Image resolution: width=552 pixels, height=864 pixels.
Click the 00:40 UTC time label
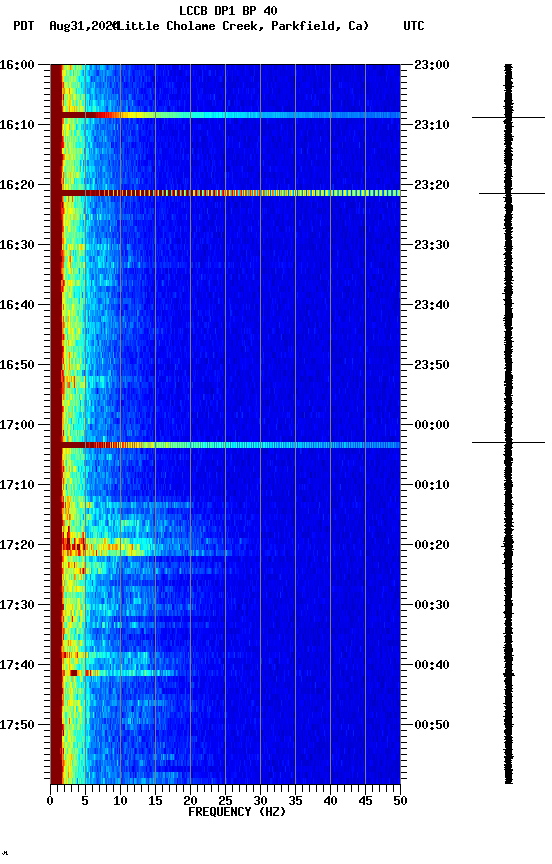[x=432, y=665]
